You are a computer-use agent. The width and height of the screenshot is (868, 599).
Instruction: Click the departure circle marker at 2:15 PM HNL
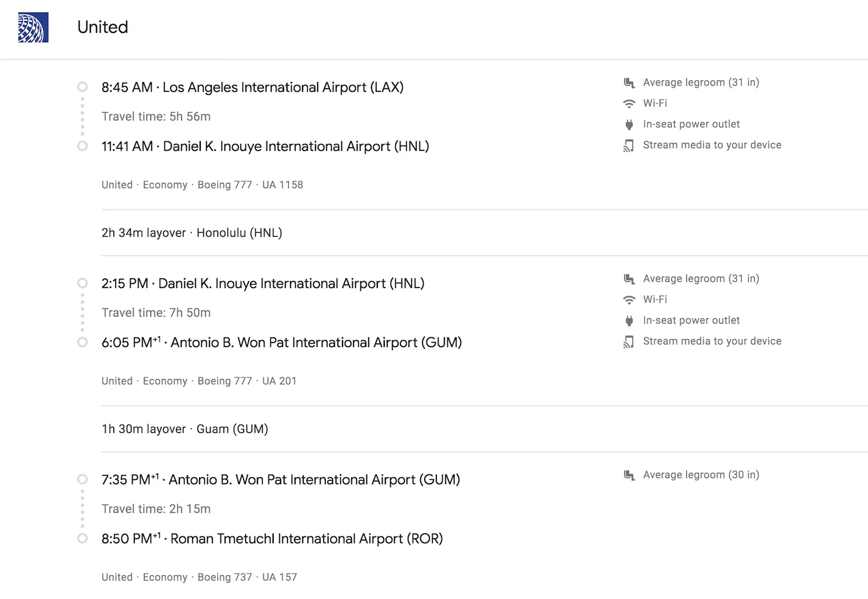point(83,283)
